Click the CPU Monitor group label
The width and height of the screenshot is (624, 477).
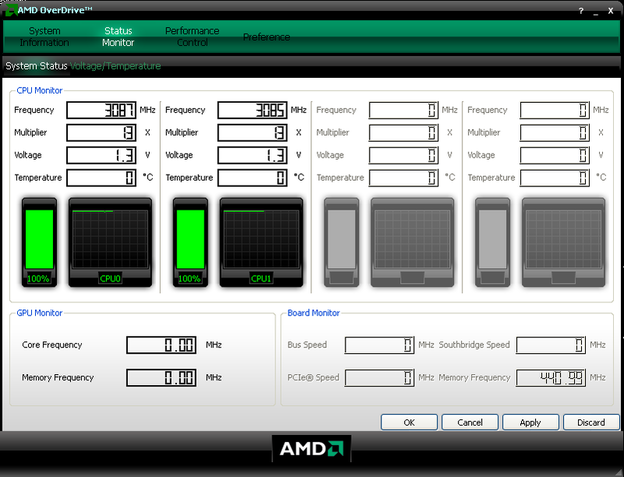pyautogui.click(x=39, y=90)
